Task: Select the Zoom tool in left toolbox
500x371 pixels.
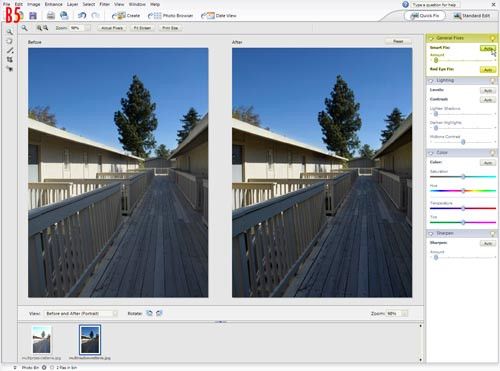Action: click(x=10, y=32)
